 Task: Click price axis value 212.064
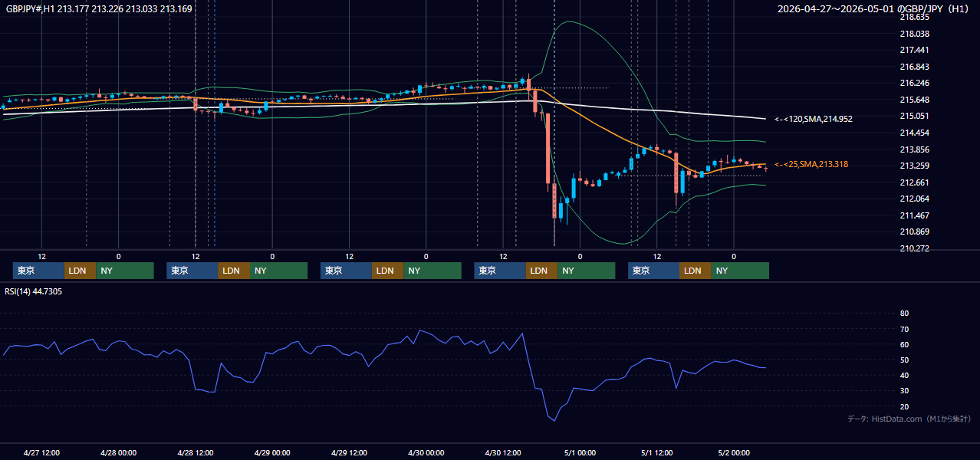(914, 199)
